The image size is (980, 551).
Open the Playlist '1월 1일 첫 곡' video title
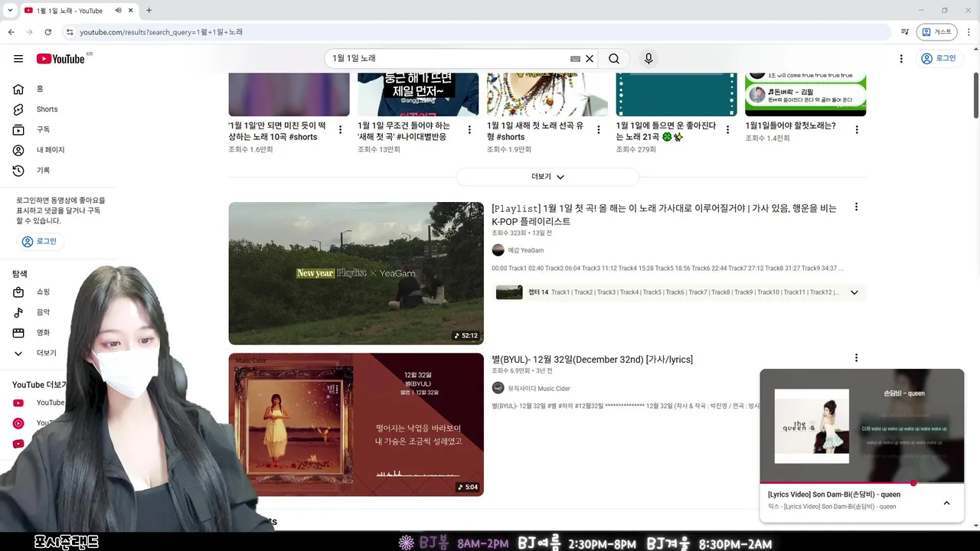pos(664,214)
